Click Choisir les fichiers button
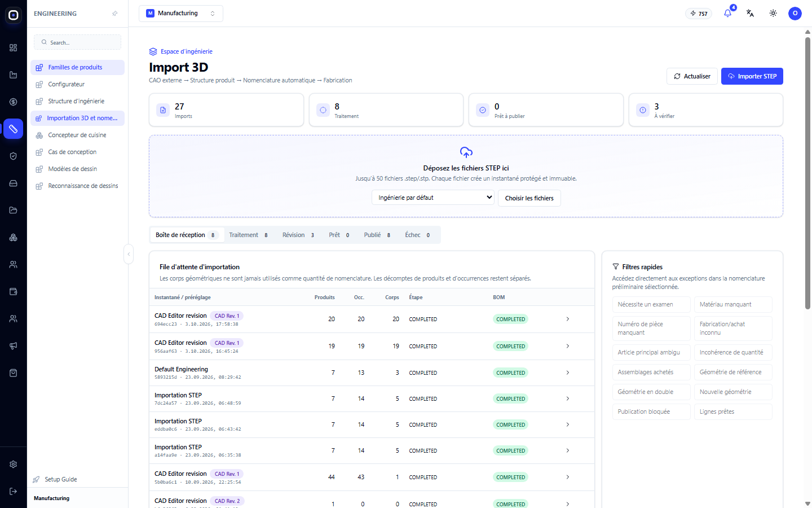The image size is (812, 508). [x=529, y=198]
